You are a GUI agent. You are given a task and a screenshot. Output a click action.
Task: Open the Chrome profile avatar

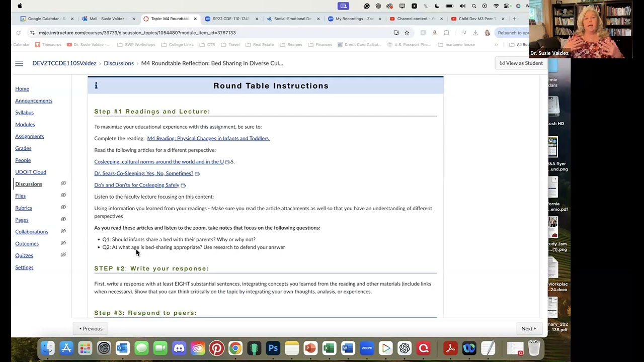coord(487,33)
